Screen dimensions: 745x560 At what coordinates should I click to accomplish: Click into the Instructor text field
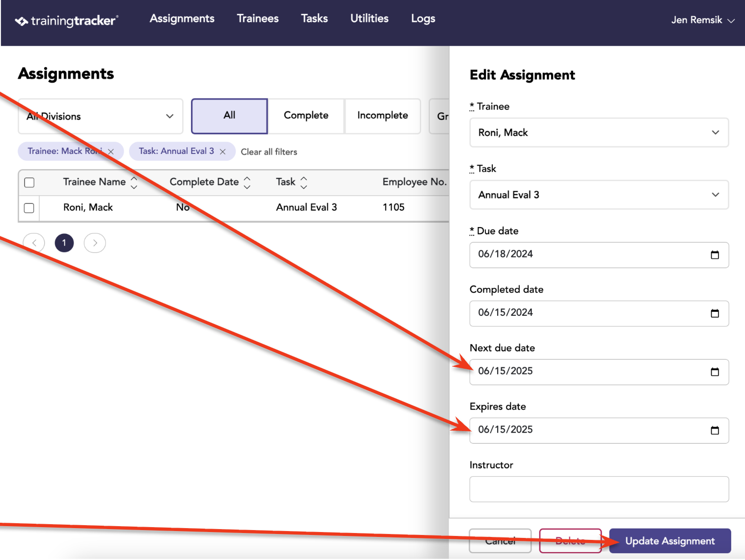tap(599, 489)
